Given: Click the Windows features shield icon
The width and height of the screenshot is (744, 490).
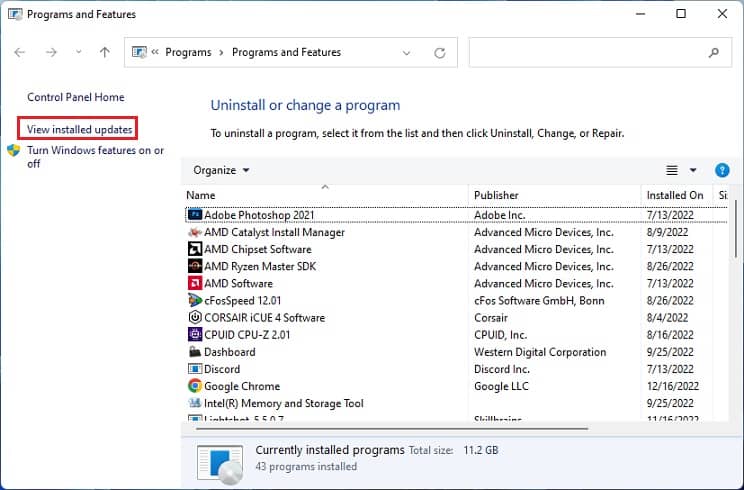Looking at the screenshot, I should click(x=14, y=151).
